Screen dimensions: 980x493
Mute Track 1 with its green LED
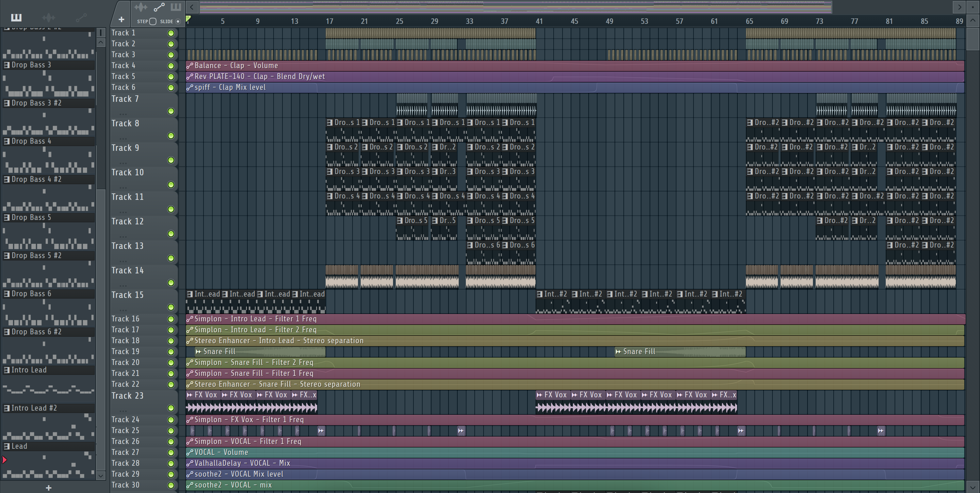171,33
